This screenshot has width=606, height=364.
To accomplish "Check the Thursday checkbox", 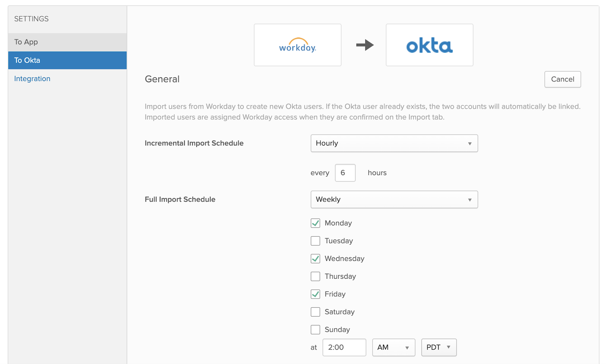I will (x=315, y=277).
